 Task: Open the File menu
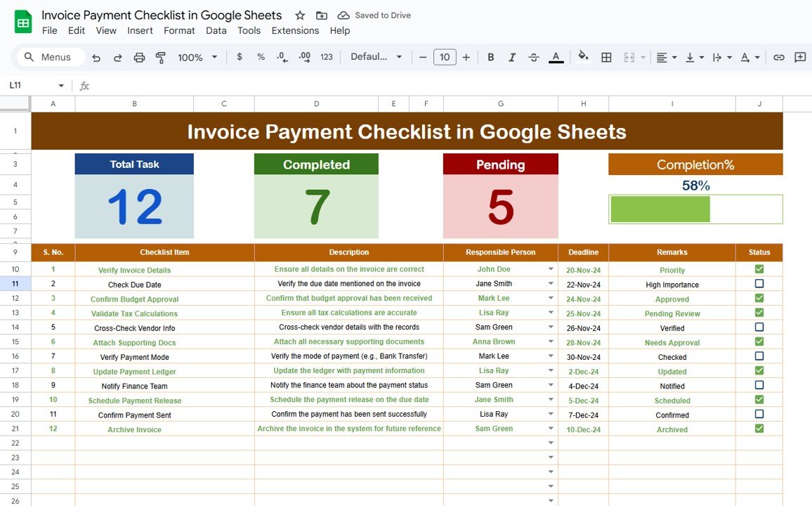[50, 30]
